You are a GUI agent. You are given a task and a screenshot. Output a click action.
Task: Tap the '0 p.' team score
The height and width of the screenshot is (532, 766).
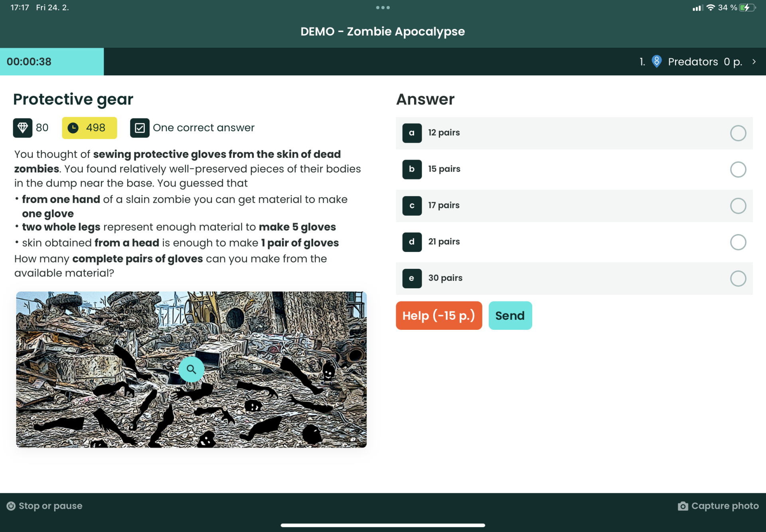[733, 62]
